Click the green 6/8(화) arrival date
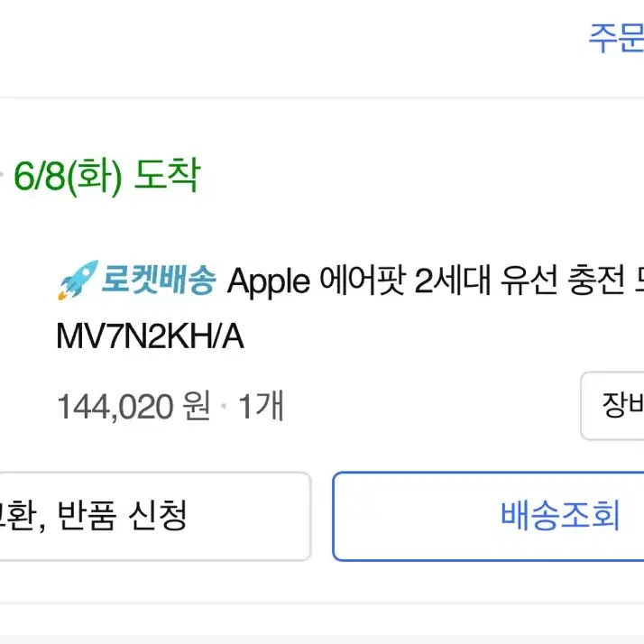 pos(69,177)
